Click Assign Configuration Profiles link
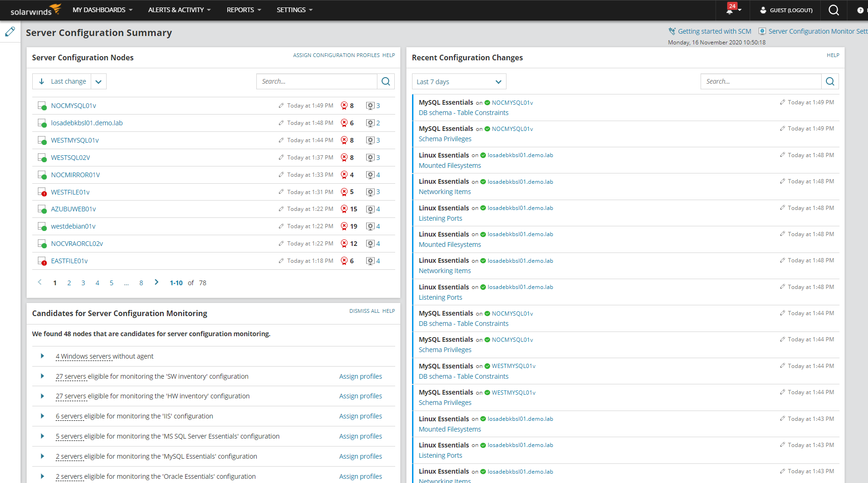Screen dimensions: 868x483 coord(336,55)
